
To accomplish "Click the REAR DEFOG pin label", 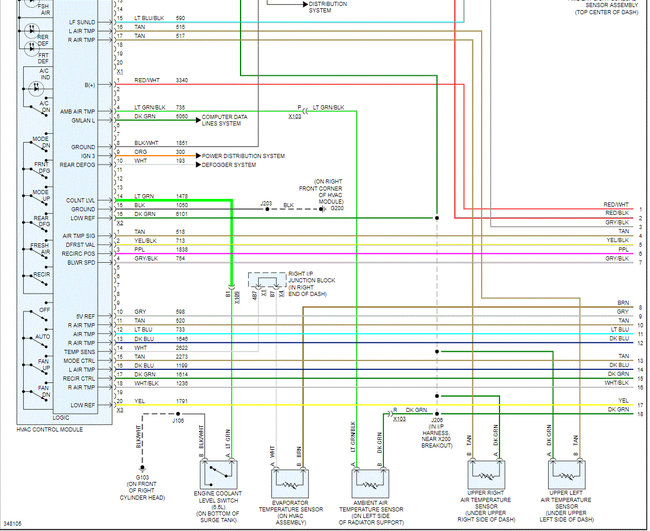I will click(x=78, y=165).
